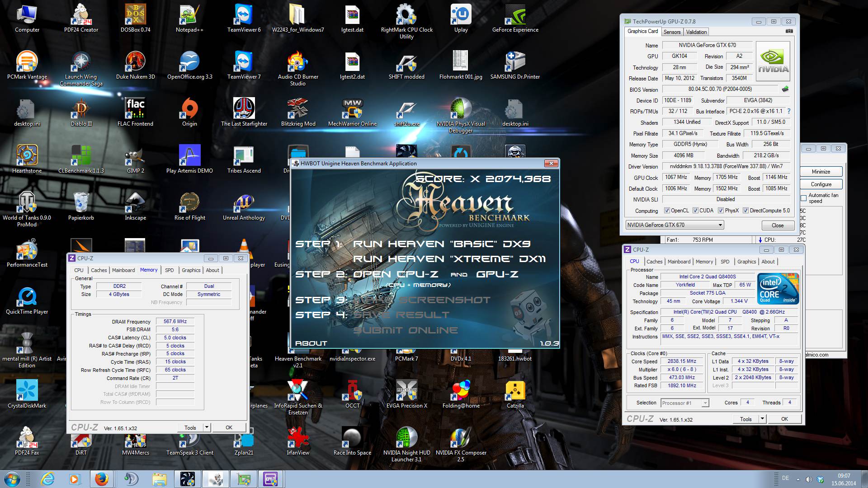Viewport: 868px width, 488px height.
Task: Toggle CUDA checkbox in GPU-Z
Action: click(x=695, y=211)
